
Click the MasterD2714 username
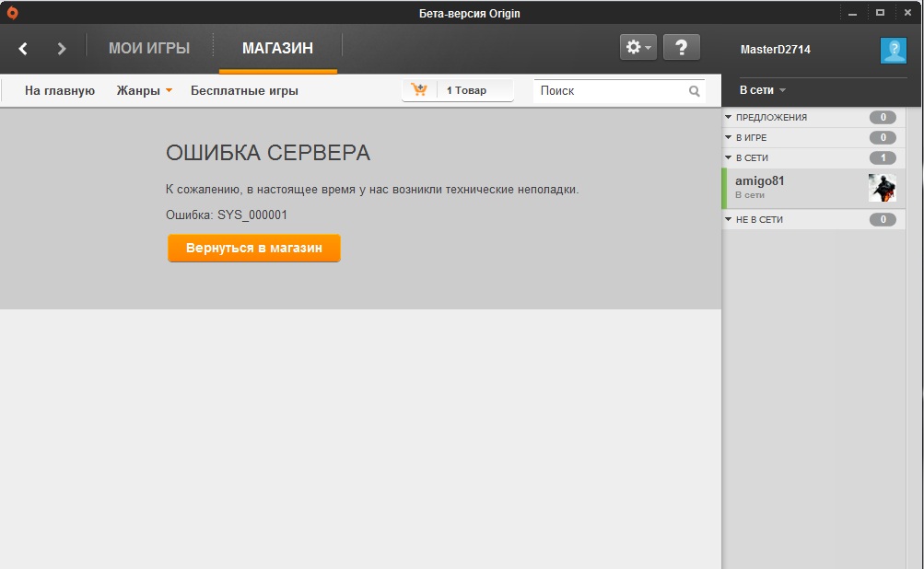775,50
